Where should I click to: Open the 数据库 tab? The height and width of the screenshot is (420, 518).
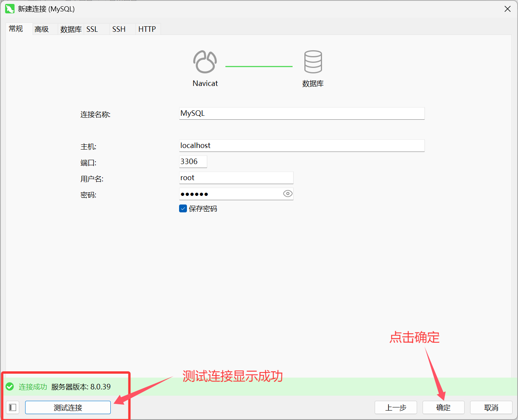click(x=71, y=29)
